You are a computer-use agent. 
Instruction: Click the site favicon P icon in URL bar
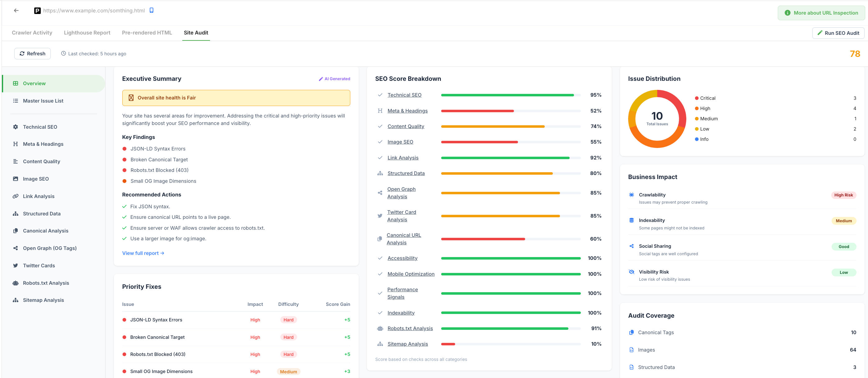[x=37, y=11]
